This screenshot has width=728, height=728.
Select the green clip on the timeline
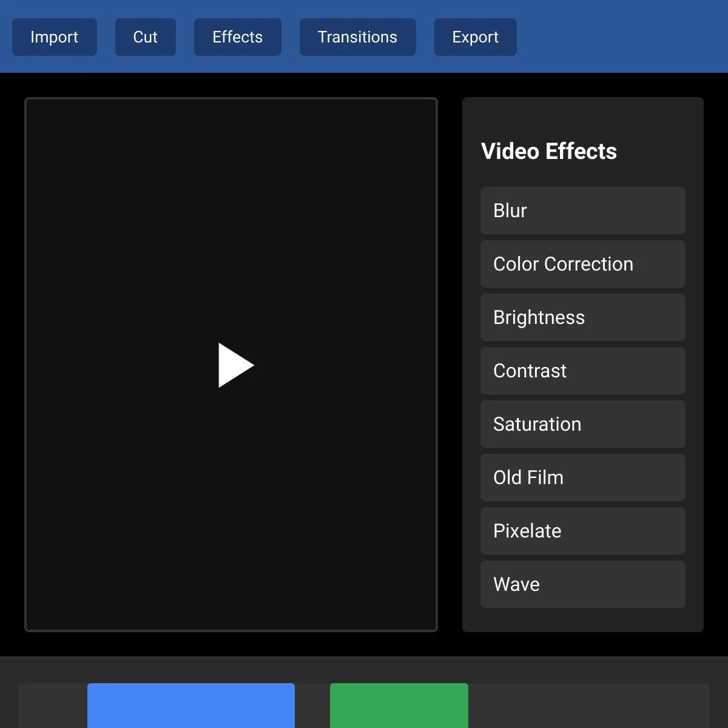(399, 706)
